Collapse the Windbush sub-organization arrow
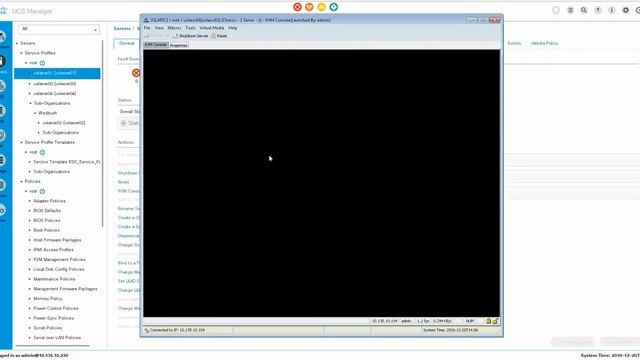Image resolution: width=640 pixels, height=360 pixels. 35,113
